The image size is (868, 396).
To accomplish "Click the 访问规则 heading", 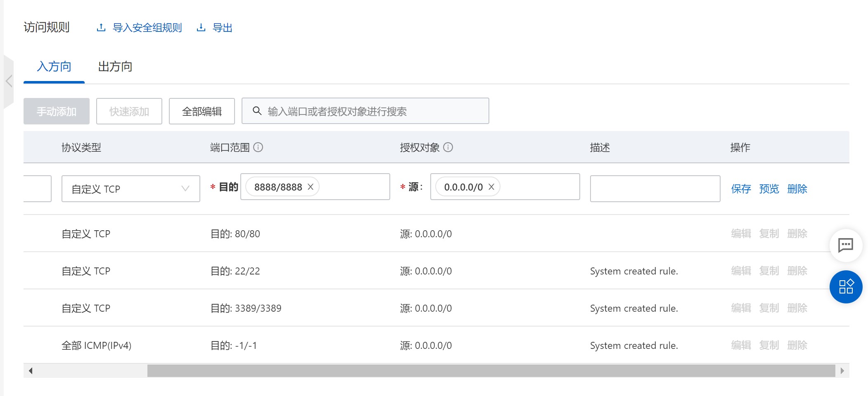I will (x=47, y=27).
